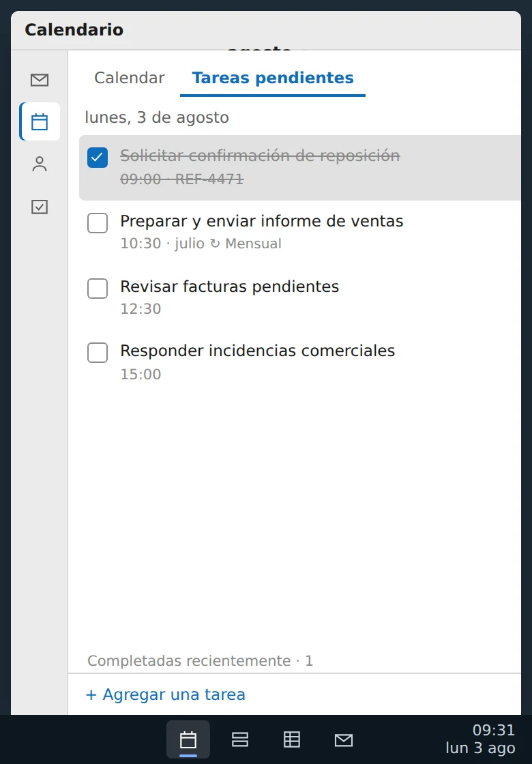Click Agregar una tarea link

tap(165, 694)
